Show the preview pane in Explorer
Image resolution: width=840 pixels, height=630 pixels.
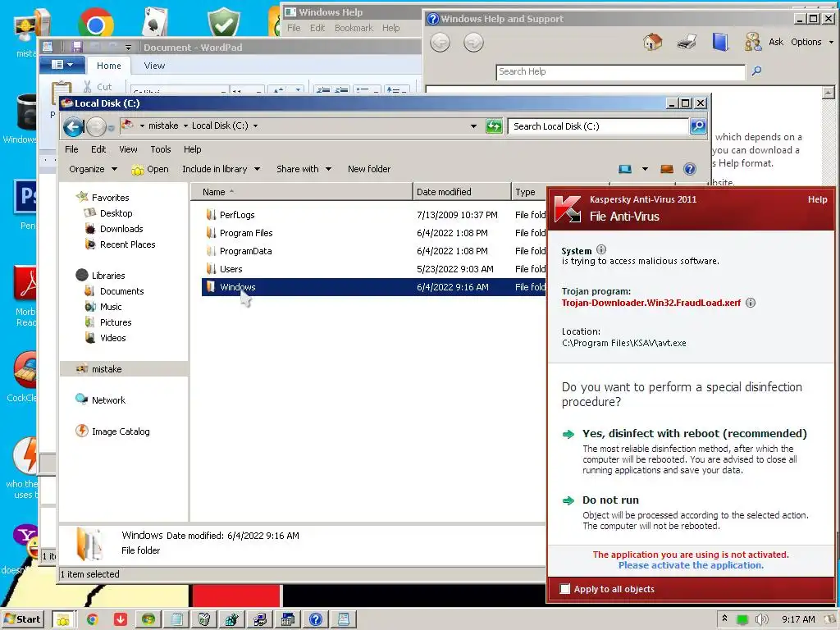(666, 169)
